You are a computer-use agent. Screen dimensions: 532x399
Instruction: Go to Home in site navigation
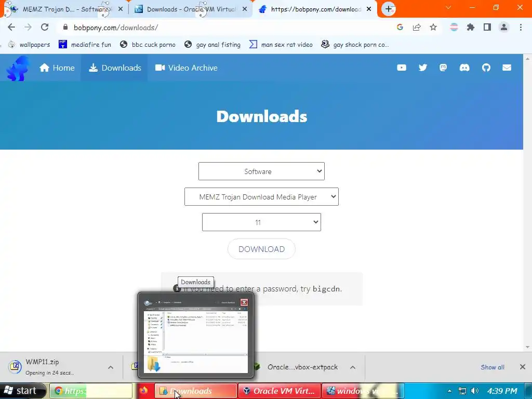[x=57, y=68]
